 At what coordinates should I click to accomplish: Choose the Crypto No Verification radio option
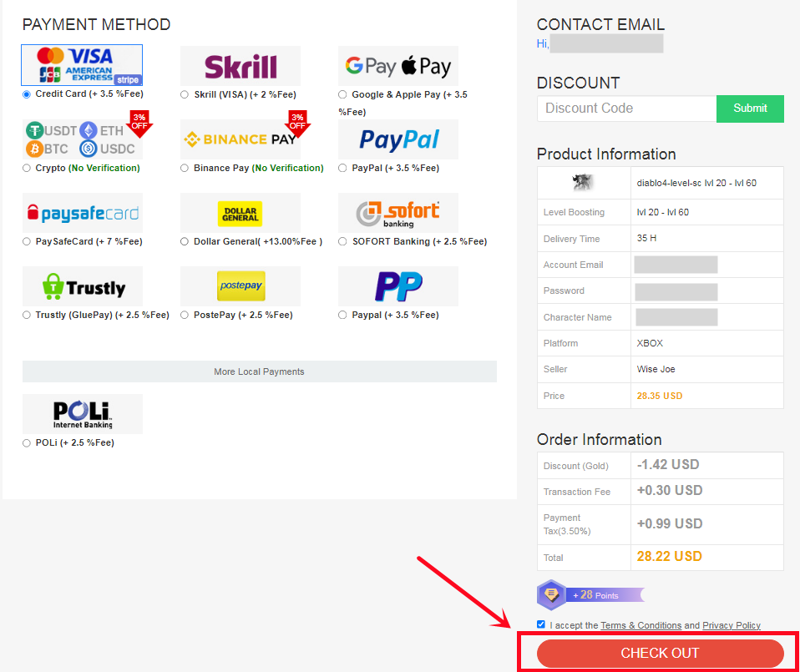[27, 169]
